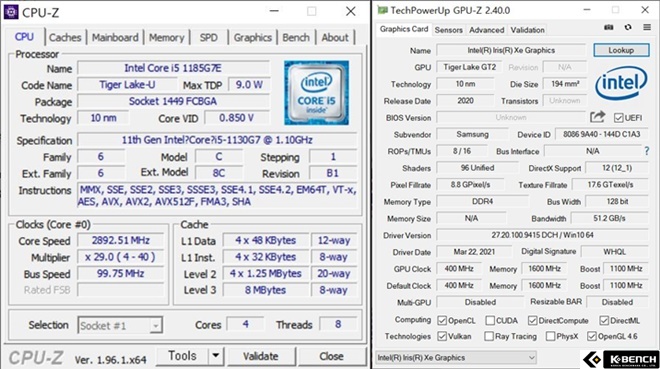This screenshot has height=369, width=660.
Task: Check the PhysX checkbox
Action: coord(550,336)
